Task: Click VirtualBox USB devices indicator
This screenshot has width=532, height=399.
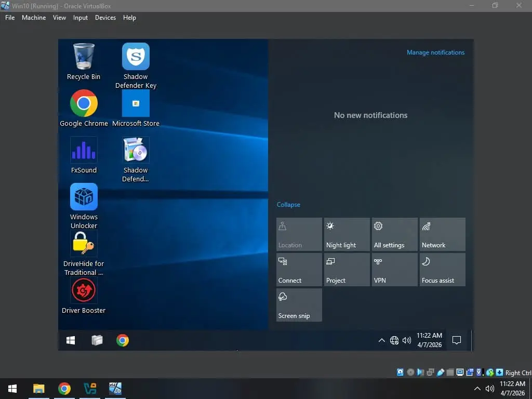Action: (x=441, y=372)
